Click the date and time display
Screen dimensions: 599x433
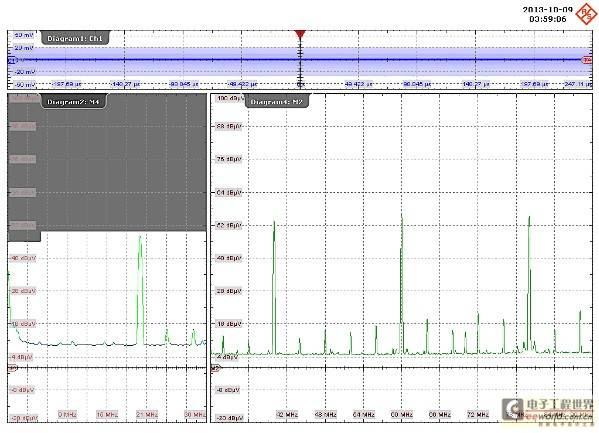(547, 14)
